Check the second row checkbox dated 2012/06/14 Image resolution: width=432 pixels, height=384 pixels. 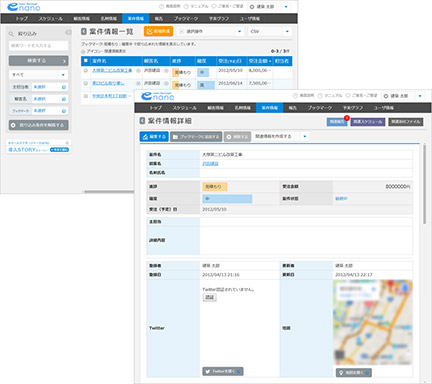coord(86,83)
